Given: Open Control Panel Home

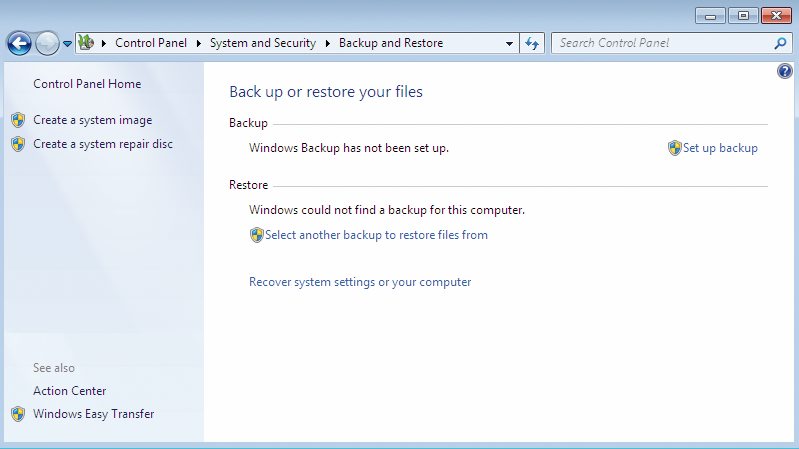Looking at the screenshot, I should click(x=87, y=84).
